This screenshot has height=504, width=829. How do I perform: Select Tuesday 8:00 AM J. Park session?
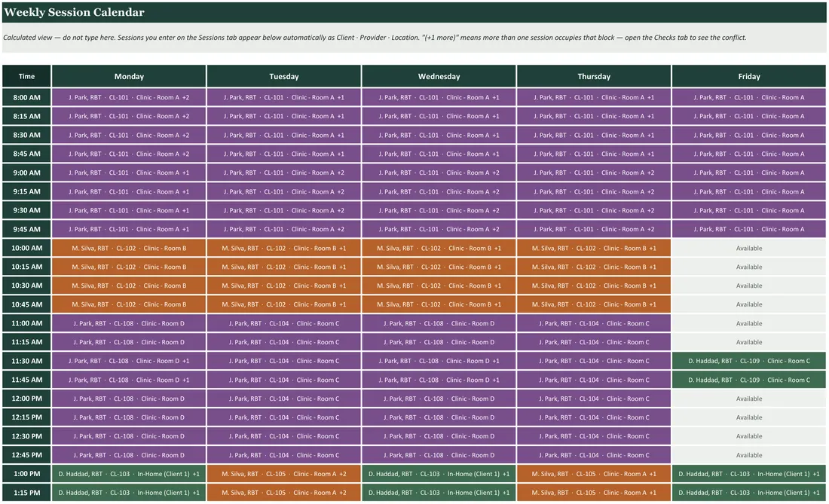pyautogui.click(x=284, y=97)
